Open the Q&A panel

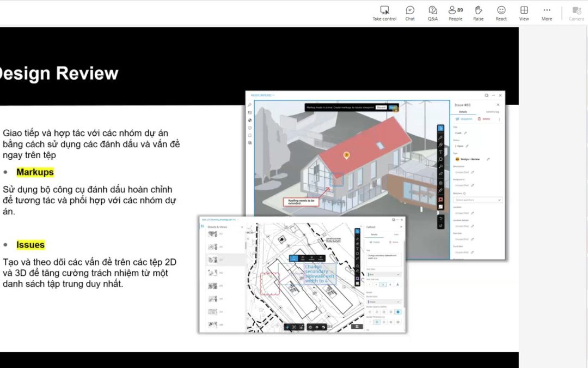click(433, 13)
